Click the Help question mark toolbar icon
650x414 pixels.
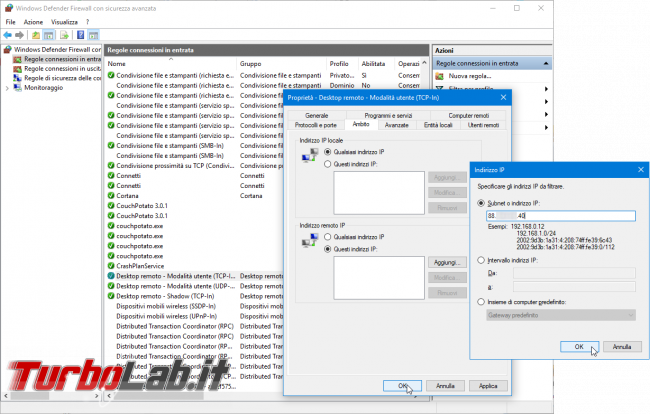tap(80, 35)
